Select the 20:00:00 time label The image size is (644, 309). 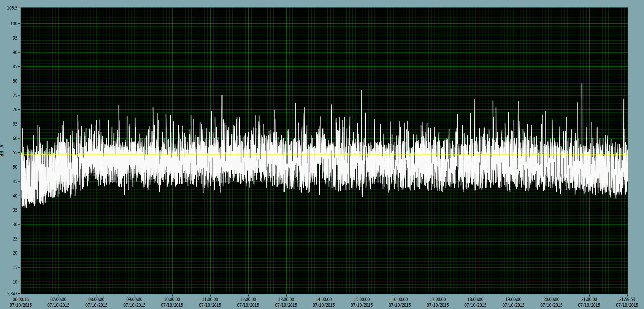[x=552, y=300]
